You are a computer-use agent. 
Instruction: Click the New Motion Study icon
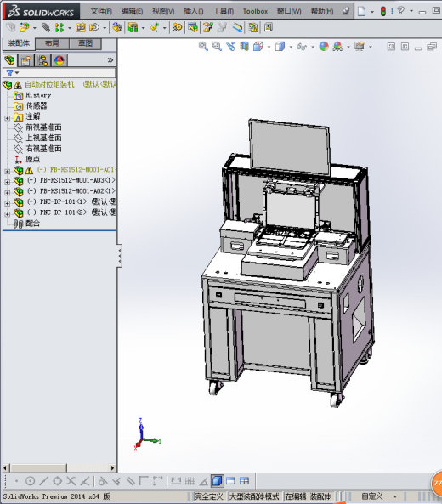[x=177, y=28]
